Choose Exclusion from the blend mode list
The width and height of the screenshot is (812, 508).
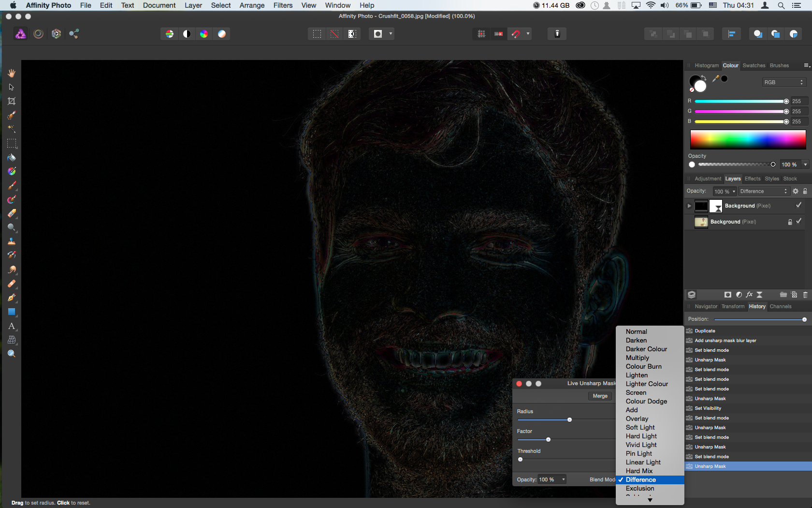[x=640, y=488]
